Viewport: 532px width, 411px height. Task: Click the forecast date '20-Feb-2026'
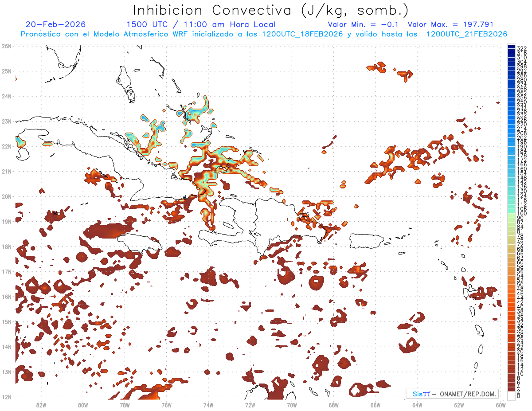[x=56, y=25]
